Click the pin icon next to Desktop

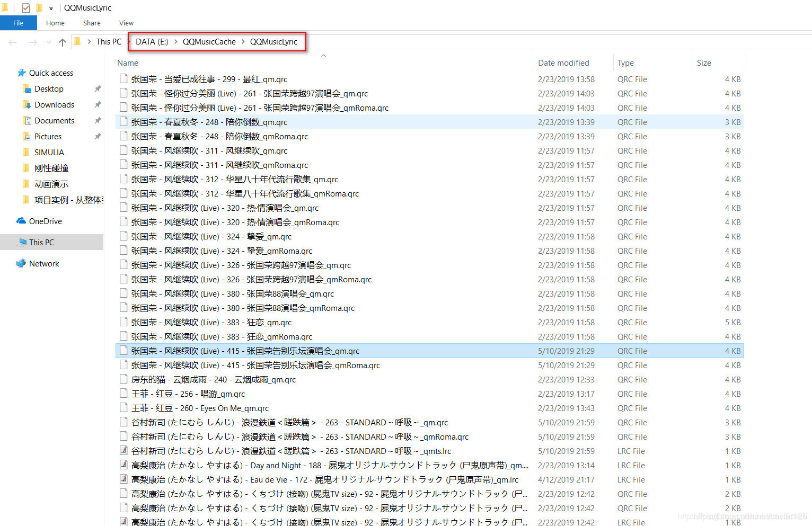[x=98, y=88]
